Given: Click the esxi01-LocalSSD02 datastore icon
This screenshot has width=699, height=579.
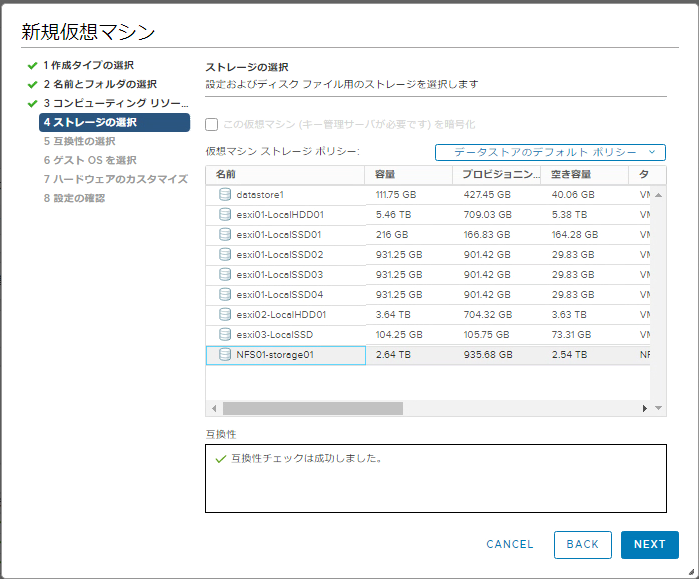Looking at the screenshot, I should (225, 255).
